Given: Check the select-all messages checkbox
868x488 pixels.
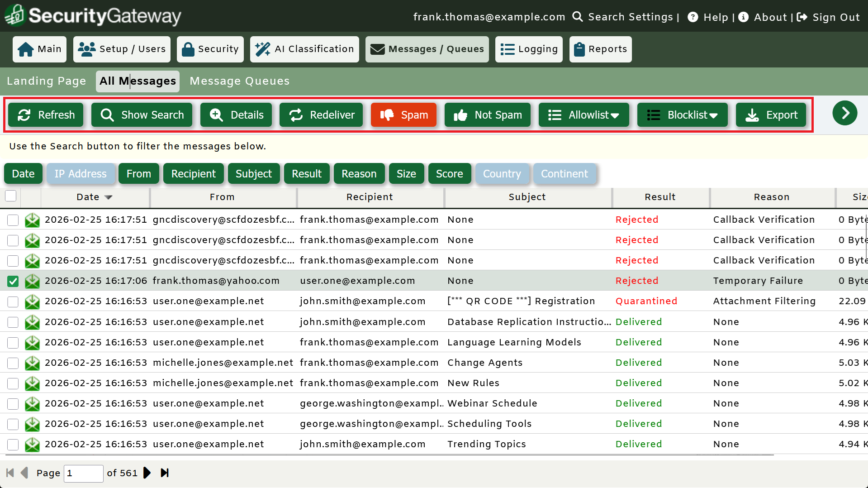Looking at the screenshot, I should [10, 196].
